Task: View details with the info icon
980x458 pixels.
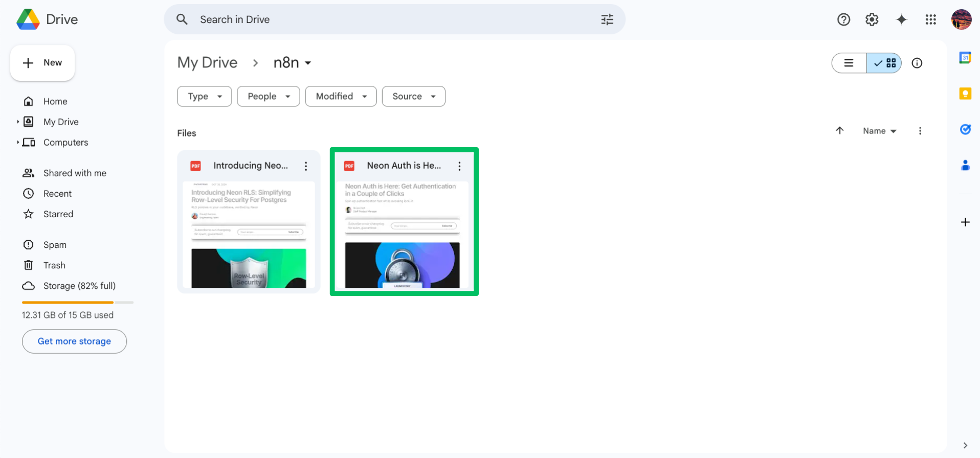Action: 917,63
